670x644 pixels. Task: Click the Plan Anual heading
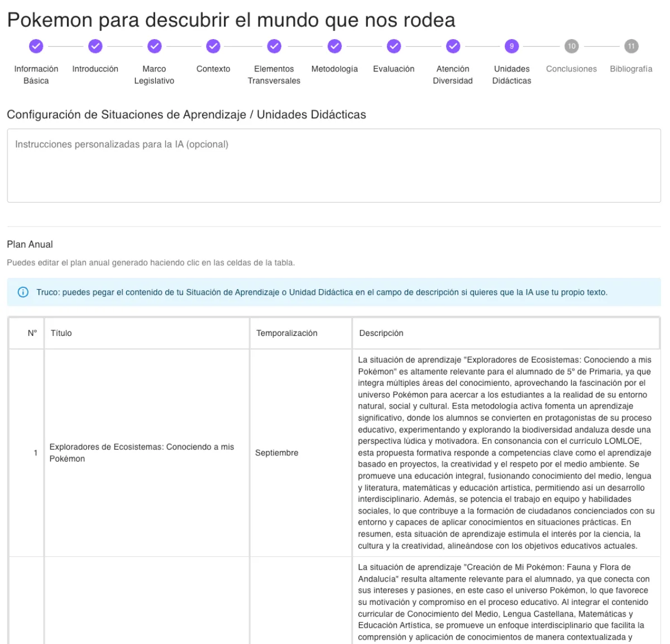point(29,244)
